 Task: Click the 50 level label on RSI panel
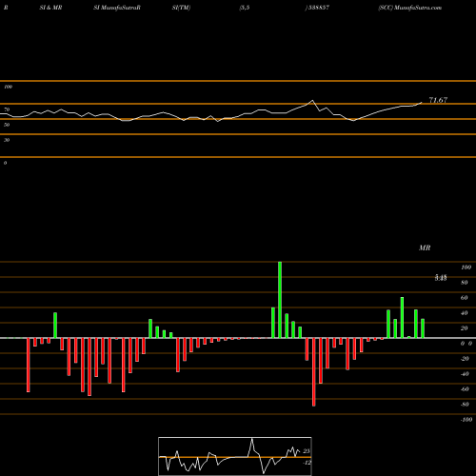tap(7, 125)
